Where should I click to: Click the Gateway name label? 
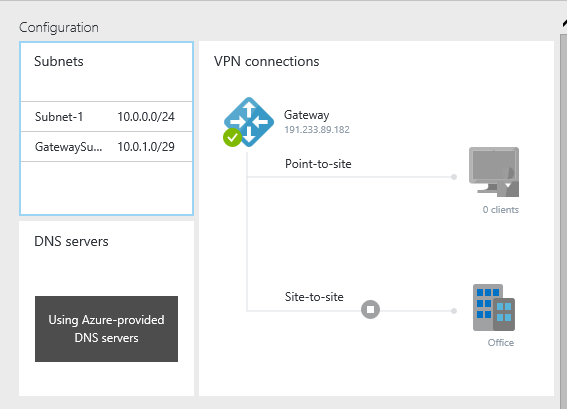307,115
